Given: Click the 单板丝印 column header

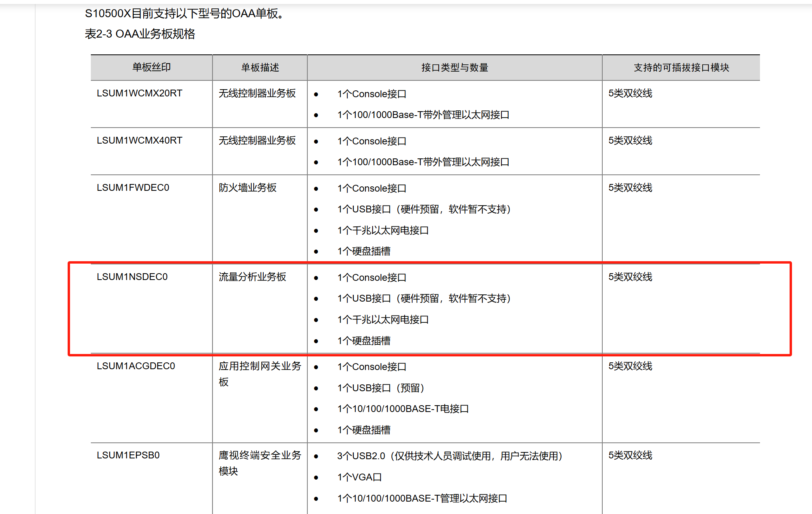Looking at the screenshot, I should pyautogui.click(x=151, y=67).
